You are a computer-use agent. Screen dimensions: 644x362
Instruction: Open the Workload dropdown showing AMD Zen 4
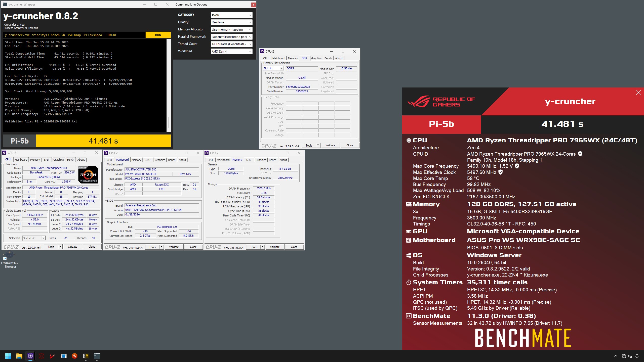coord(231,52)
